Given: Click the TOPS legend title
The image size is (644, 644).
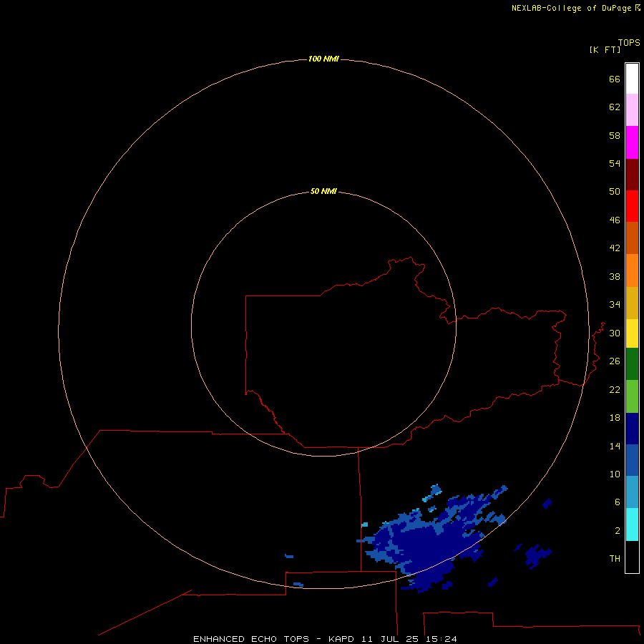Looking at the screenshot, I should tap(629, 43).
